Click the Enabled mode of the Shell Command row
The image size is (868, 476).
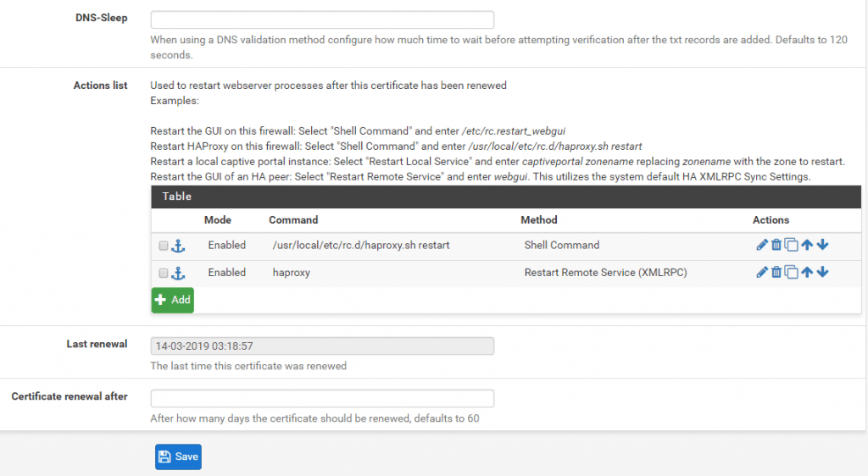(x=226, y=246)
